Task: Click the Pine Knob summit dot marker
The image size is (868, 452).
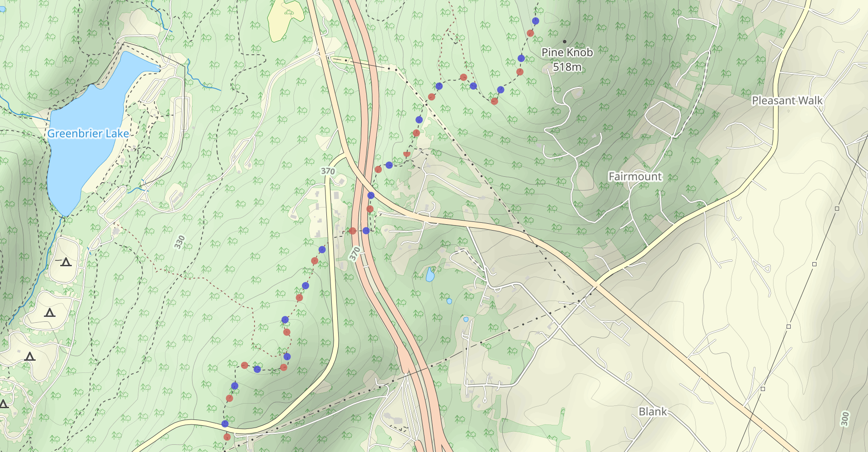Action: click(564, 41)
